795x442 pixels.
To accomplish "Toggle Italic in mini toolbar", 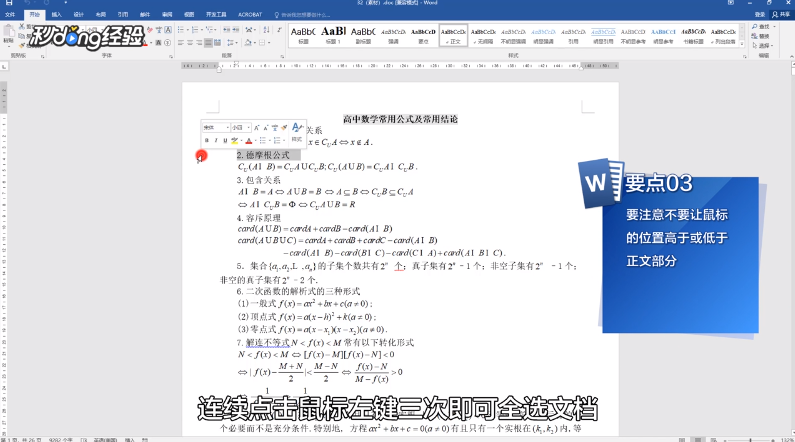I will coord(216,140).
